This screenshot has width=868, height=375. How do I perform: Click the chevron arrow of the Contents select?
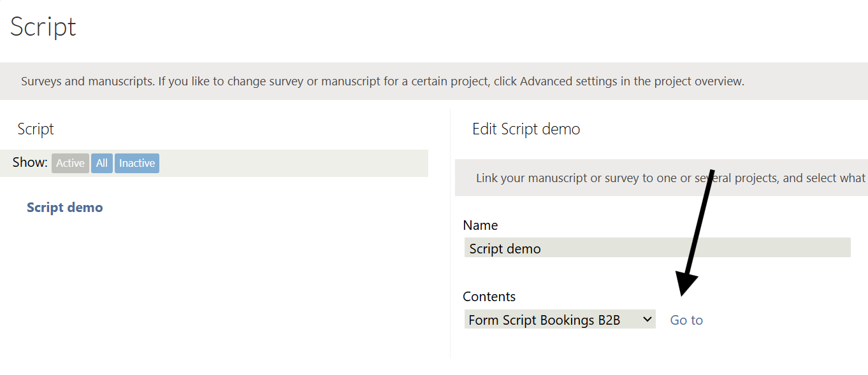[647, 319]
